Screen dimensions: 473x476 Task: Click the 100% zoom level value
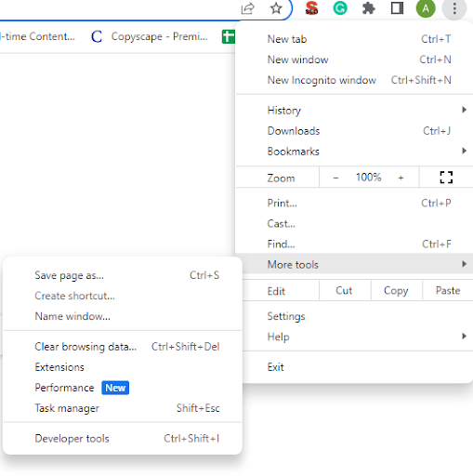pos(368,178)
